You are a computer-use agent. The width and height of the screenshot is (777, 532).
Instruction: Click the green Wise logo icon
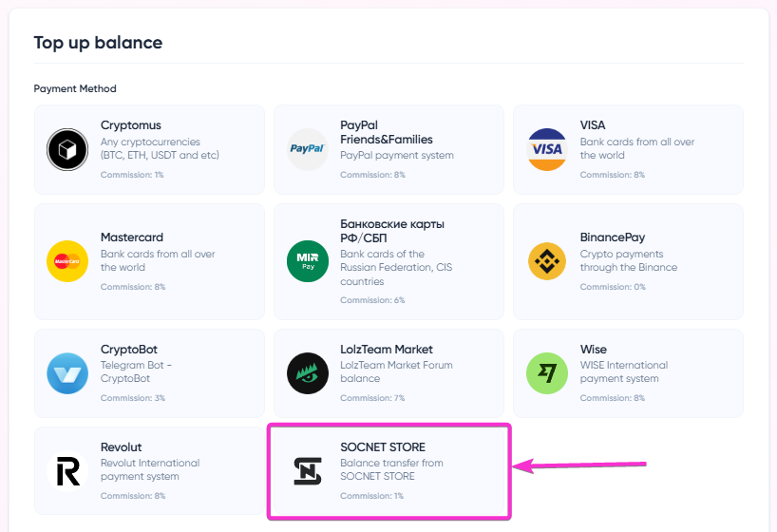coord(547,373)
